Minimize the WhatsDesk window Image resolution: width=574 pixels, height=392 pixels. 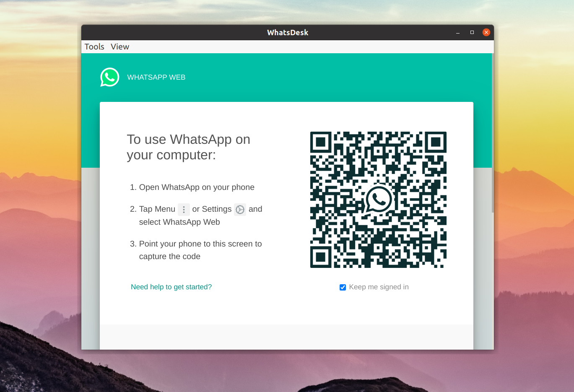coord(458,32)
